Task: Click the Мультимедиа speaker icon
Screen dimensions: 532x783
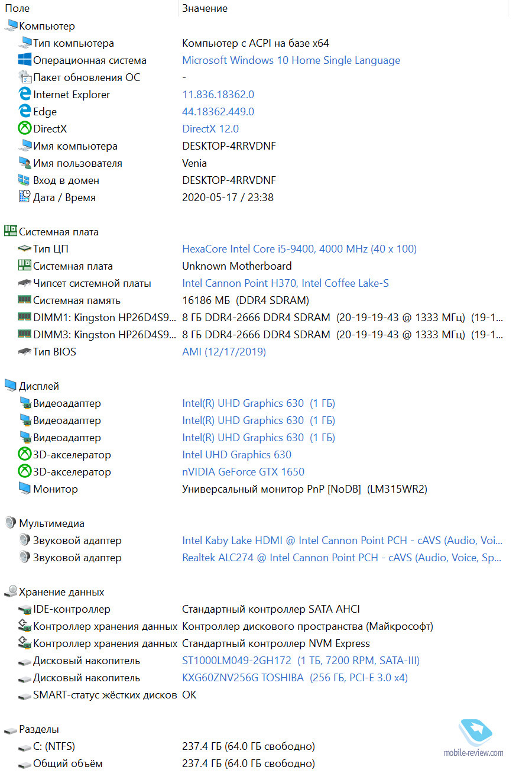Action: tap(11, 523)
